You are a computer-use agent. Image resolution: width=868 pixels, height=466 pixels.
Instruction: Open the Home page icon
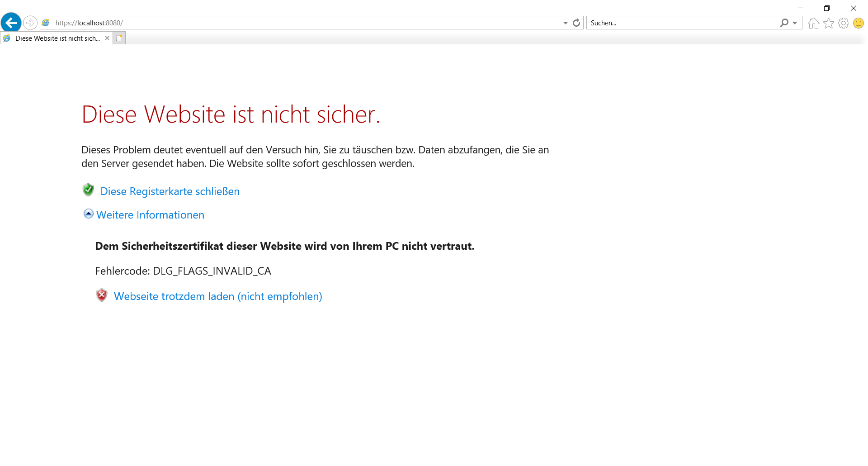pos(813,23)
